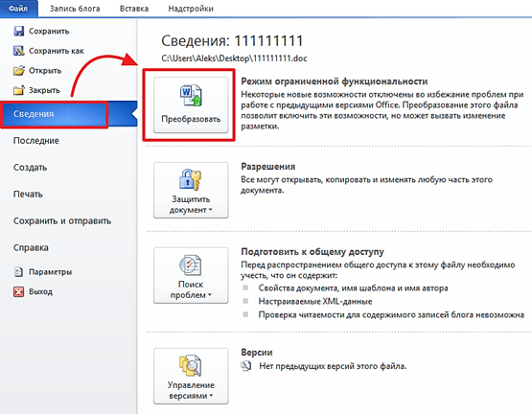
Task: Click the Закрыть folder icon
Action: (x=18, y=90)
